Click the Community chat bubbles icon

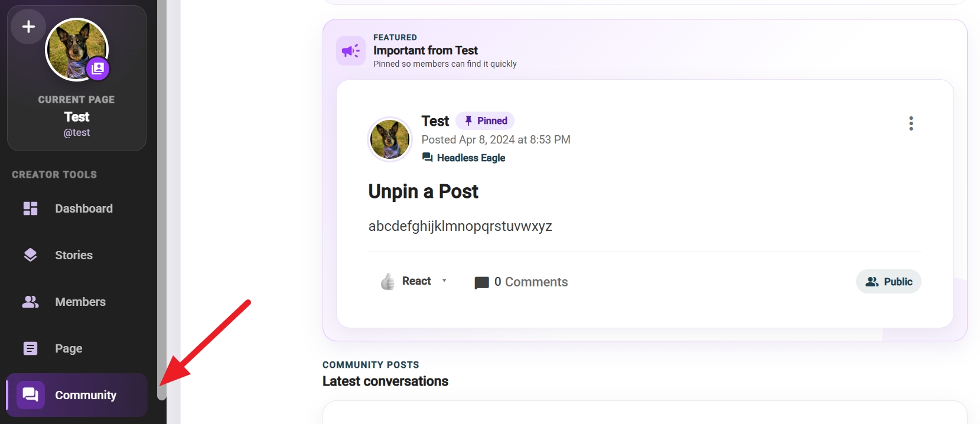pyautogui.click(x=30, y=395)
